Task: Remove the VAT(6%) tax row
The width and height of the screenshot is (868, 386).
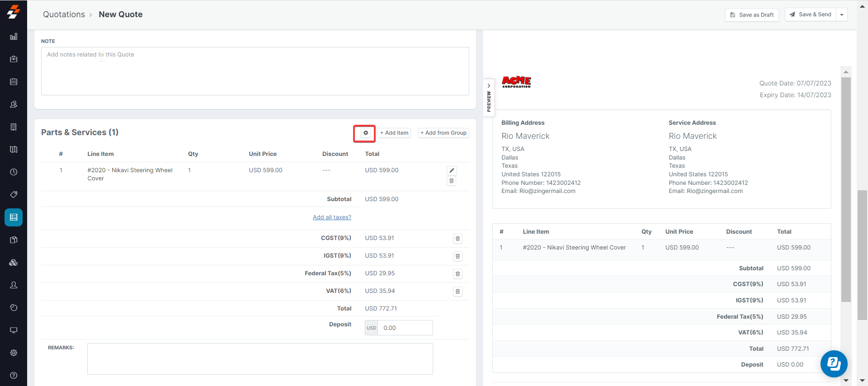Action: pyautogui.click(x=458, y=292)
